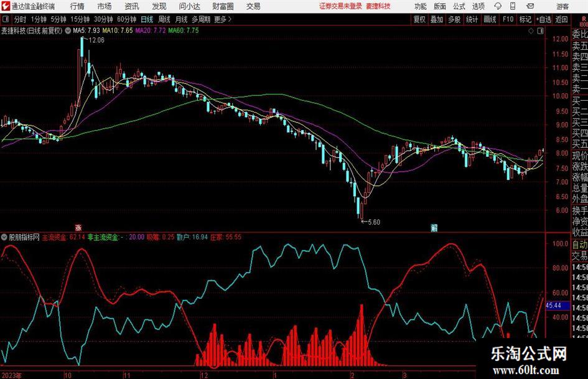
Task: Click the 庄家: 55.55 indicator label
Action: 226,237
